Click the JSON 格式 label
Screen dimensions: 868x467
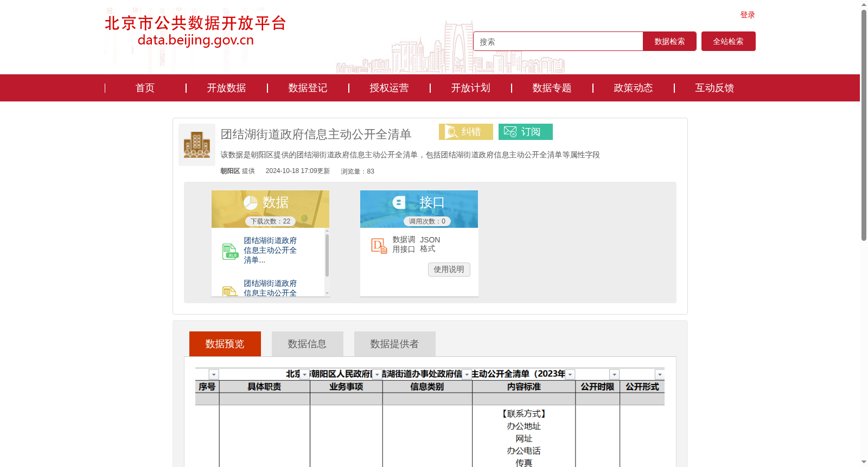(x=430, y=244)
